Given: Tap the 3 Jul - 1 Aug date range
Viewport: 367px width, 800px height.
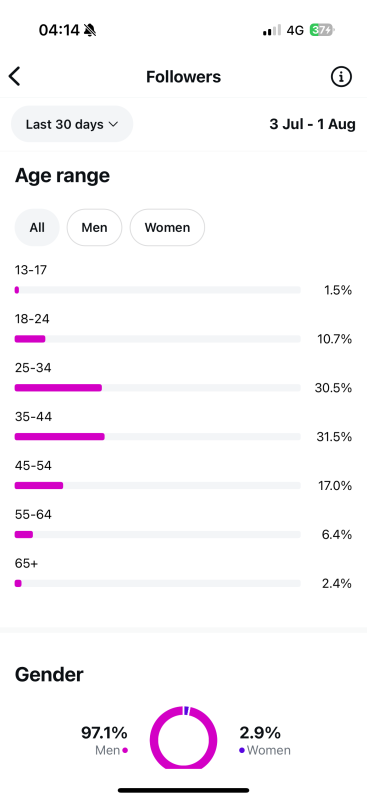Looking at the screenshot, I should coord(312,124).
